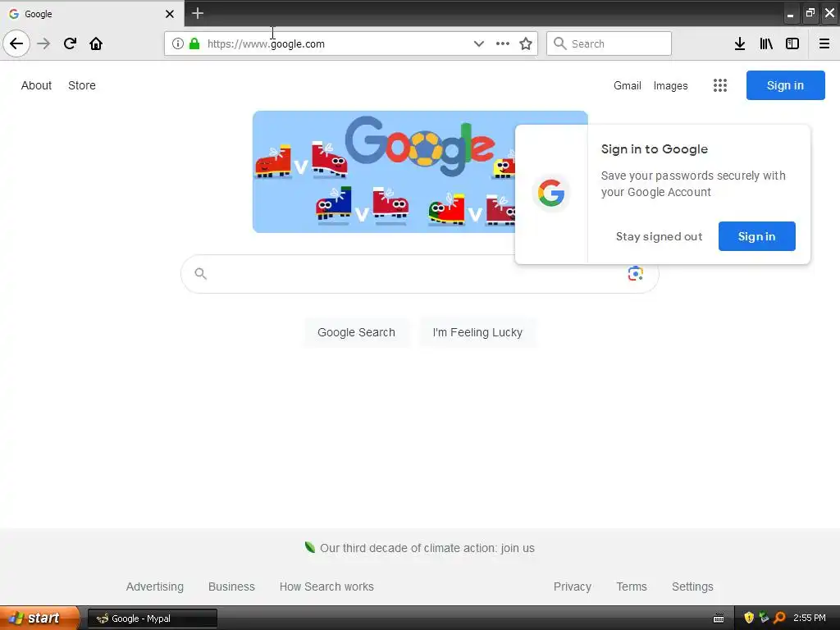Open Business footer link

click(231, 587)
